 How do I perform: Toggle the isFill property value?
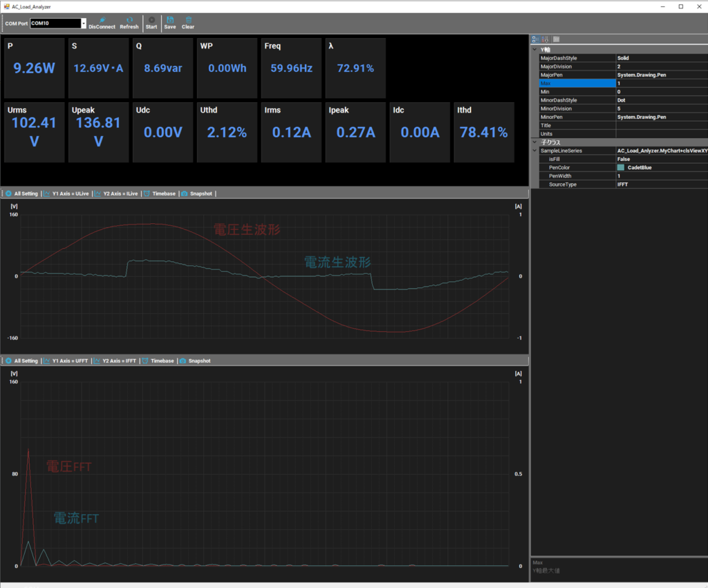[x=661, y=159]
